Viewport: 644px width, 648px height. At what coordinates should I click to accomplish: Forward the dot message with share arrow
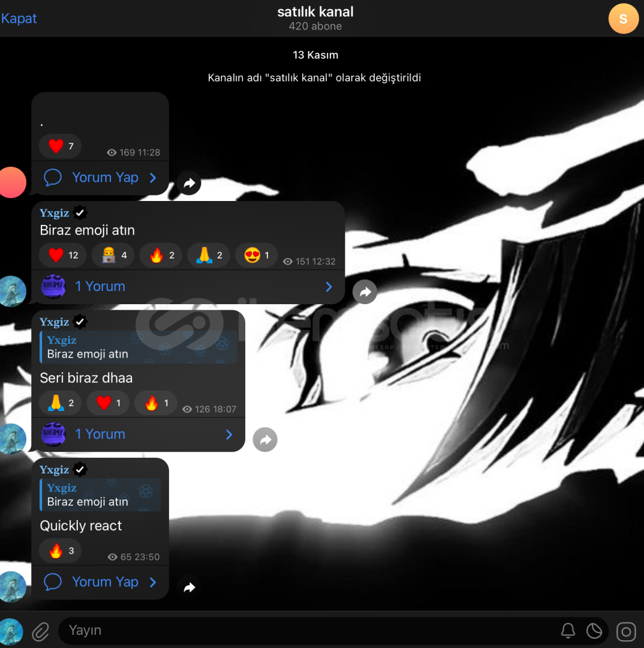(189, 183)
